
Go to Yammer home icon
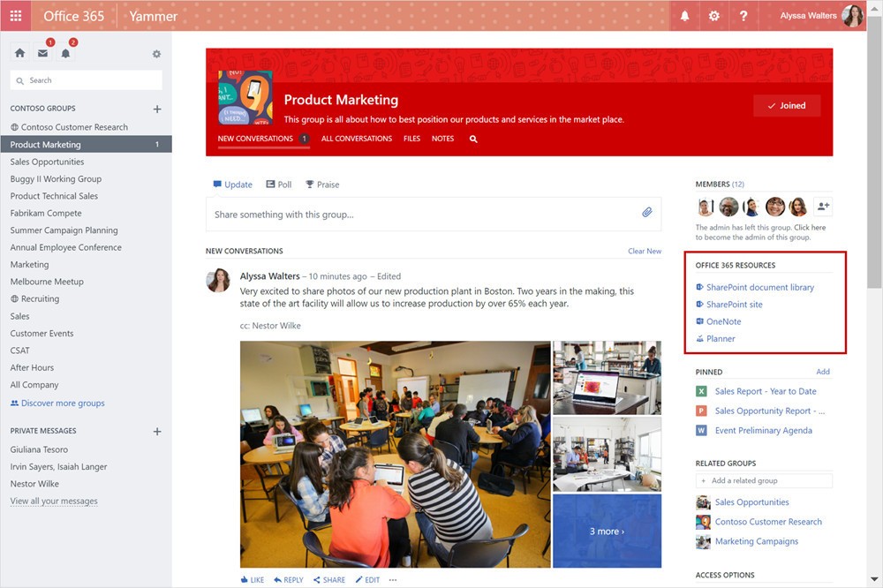[19, 53]
